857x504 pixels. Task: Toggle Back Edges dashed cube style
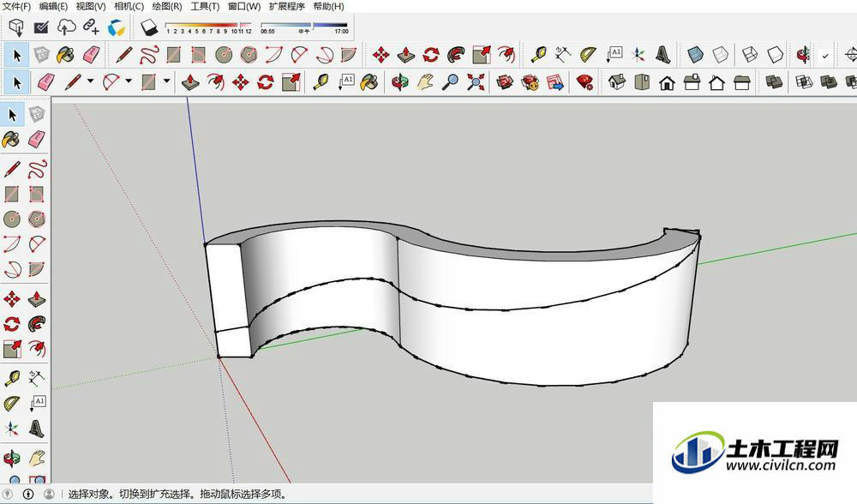click(x=721, y=55)
